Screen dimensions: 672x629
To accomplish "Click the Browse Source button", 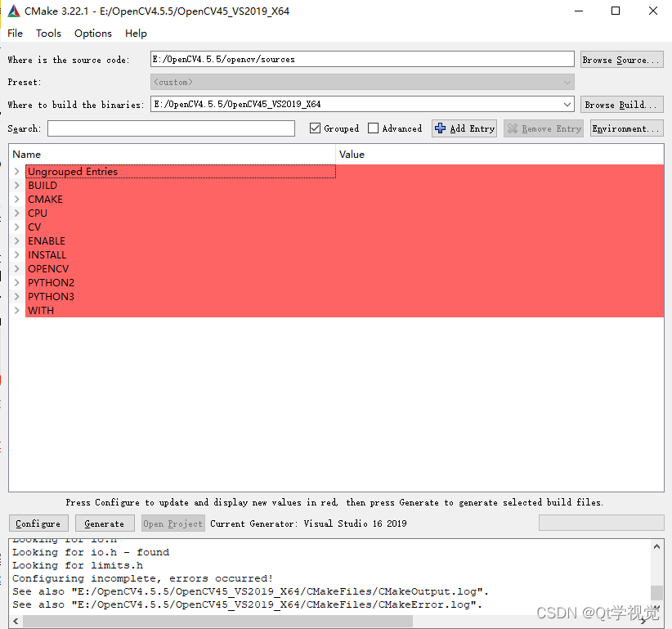I will 622,60.
